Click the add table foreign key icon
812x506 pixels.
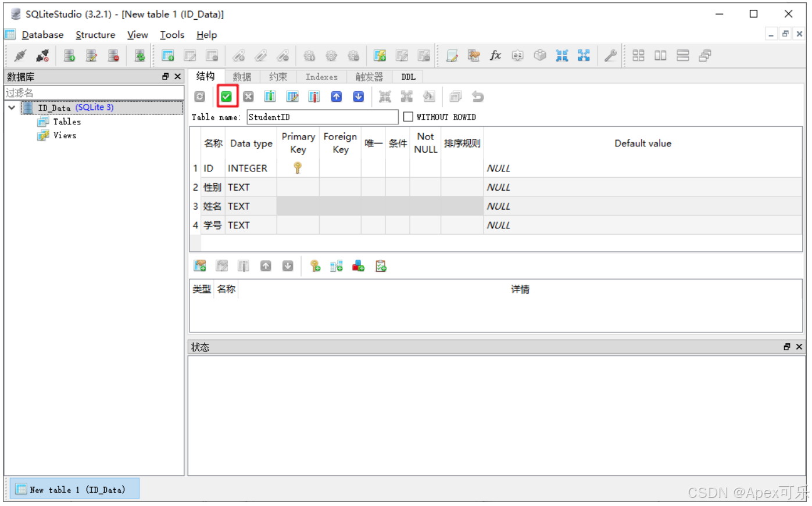pyautogui.click(x=337, y=266)
